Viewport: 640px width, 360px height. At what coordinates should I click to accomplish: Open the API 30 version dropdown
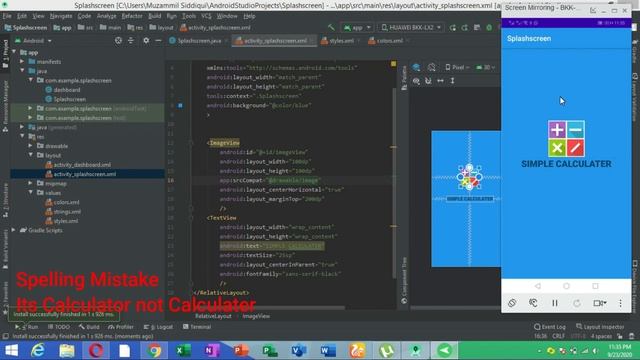click(x=485, y=67)
